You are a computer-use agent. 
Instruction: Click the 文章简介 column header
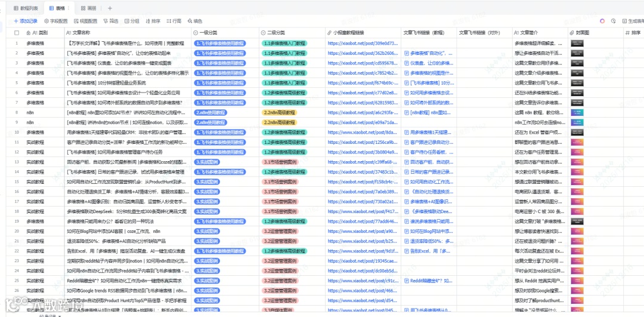click(539, 32)
